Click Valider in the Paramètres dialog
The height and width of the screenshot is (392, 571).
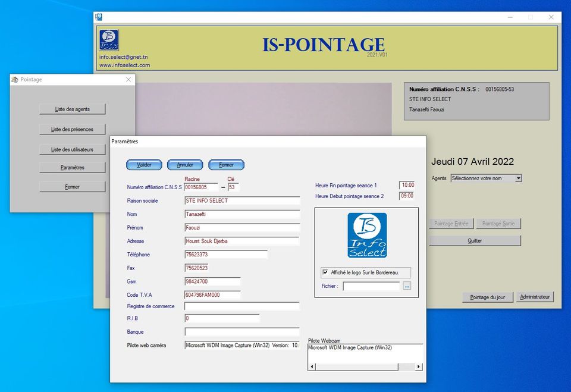(144, 165)
